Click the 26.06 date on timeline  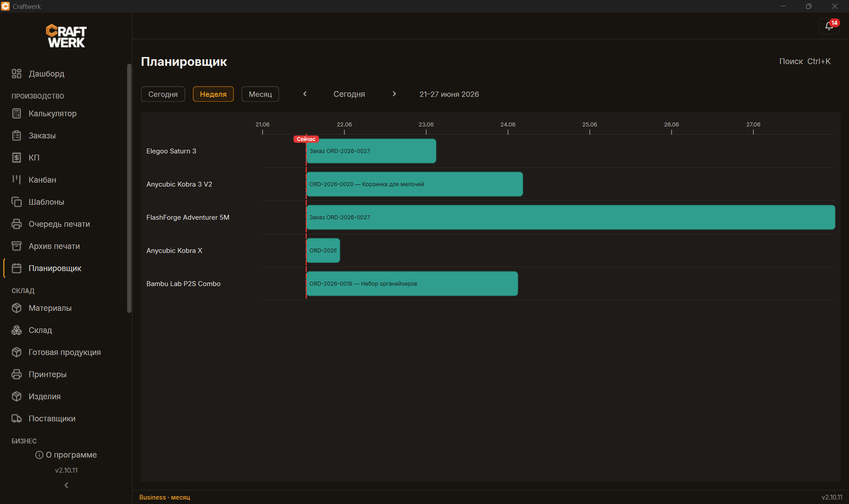(x=671, y=125)
